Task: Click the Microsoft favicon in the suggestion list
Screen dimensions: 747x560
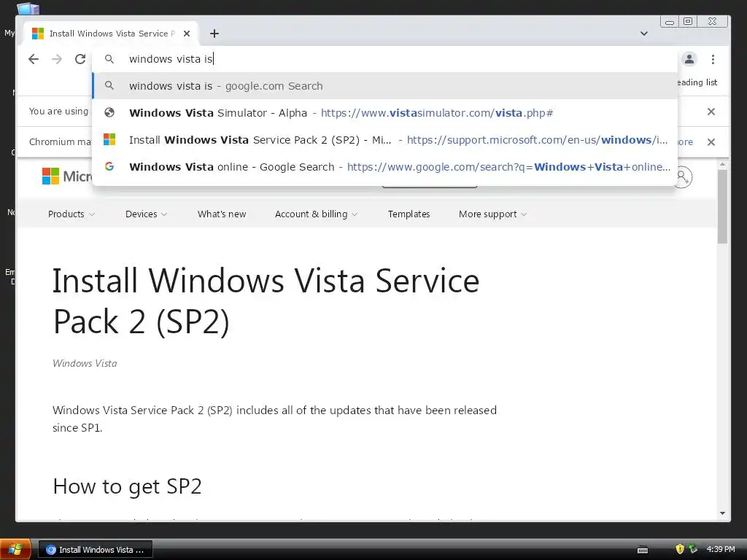Action: pos(109,139)
